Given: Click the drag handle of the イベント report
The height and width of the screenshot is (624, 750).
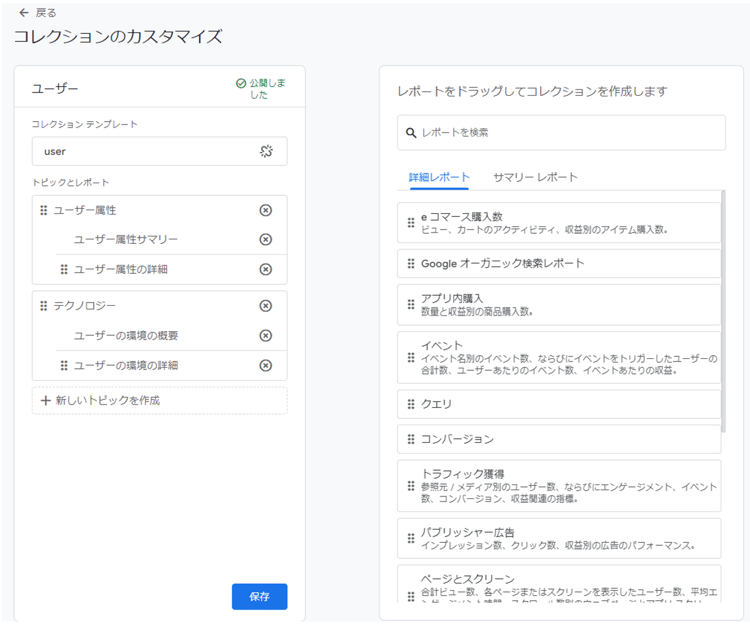Looking at the screenshot, I should 411,358.
